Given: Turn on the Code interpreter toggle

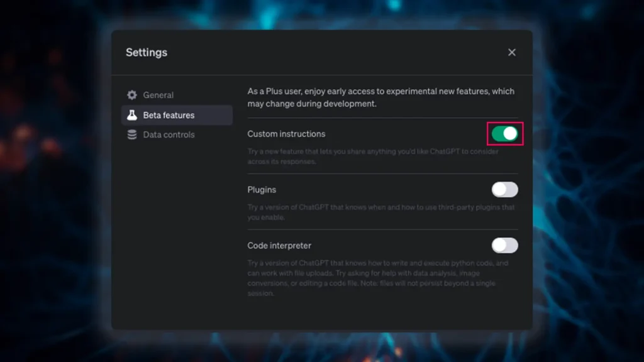Looking at the screenshot, I should 505,245.
